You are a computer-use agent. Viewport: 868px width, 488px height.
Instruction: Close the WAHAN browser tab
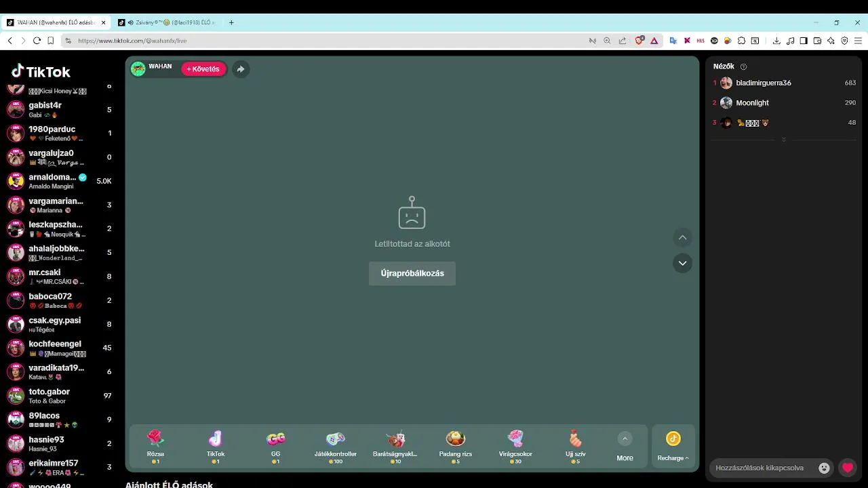tap(104, 22)
